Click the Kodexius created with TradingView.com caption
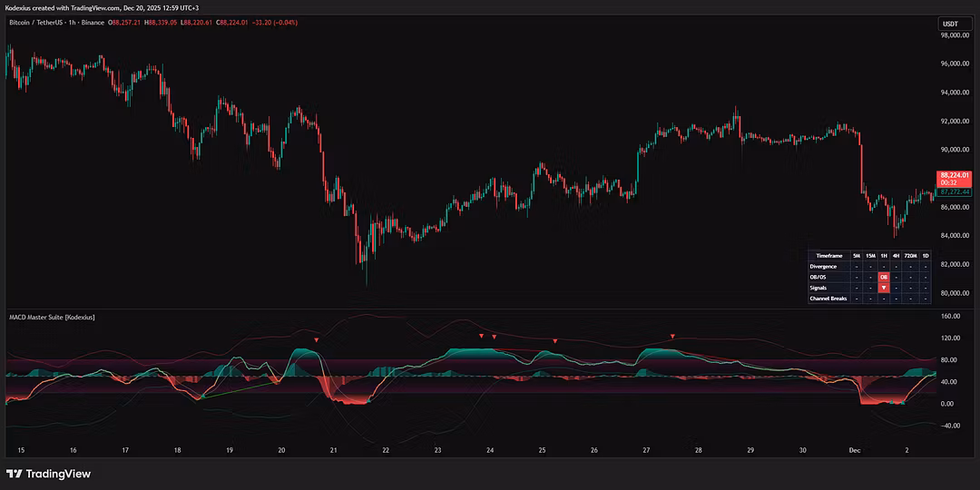Viewport: 980px width, 490px height. click(100, 7)
